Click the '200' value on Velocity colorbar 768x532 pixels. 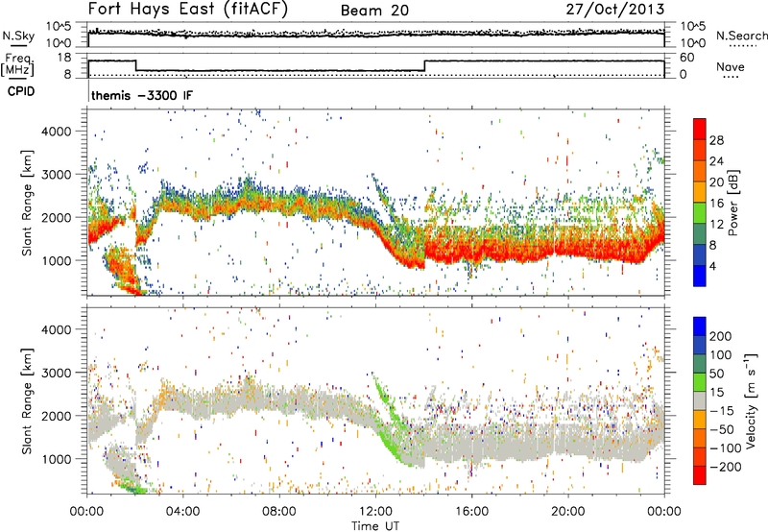pos(721,336)
